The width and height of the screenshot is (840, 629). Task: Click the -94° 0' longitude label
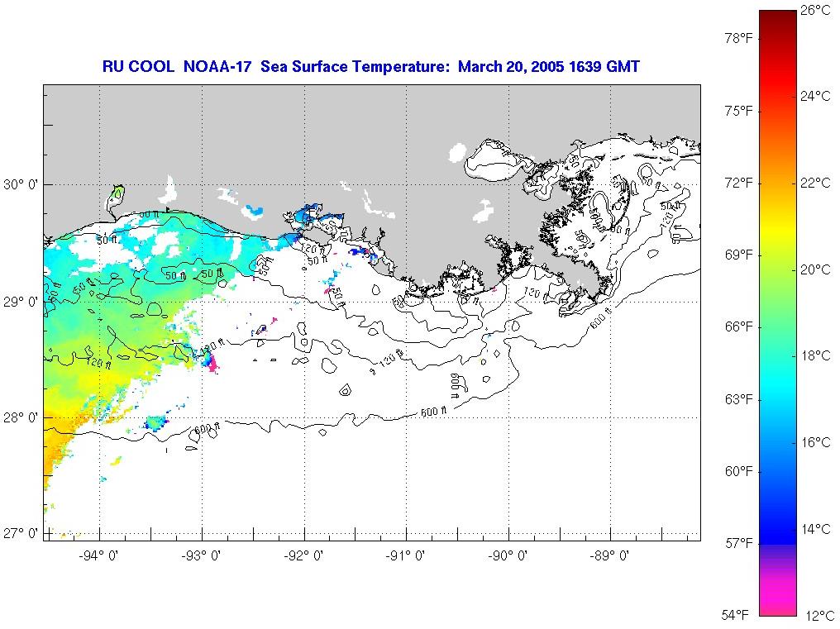tap(98, 555)
